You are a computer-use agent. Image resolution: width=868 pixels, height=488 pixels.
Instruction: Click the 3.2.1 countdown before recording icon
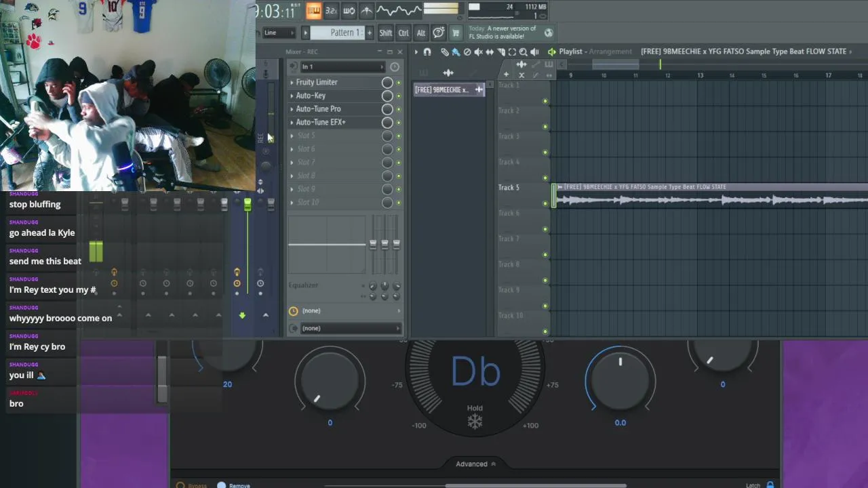click(331, 10)
